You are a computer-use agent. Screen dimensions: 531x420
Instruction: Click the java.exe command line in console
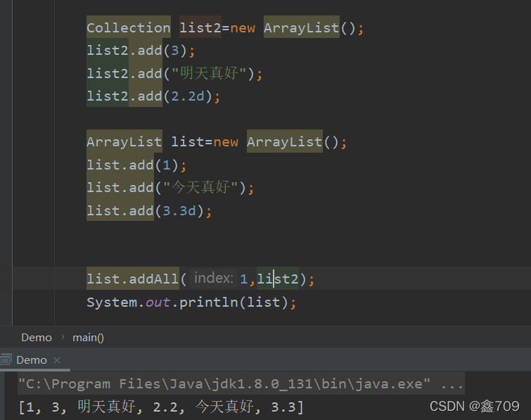[241, 383]
